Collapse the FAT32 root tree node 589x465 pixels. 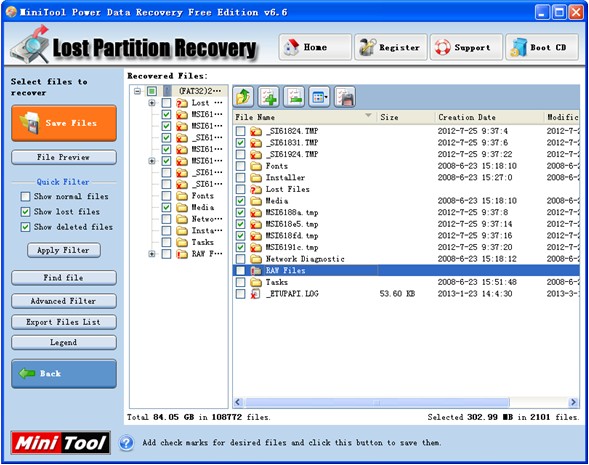click(137, 91)
